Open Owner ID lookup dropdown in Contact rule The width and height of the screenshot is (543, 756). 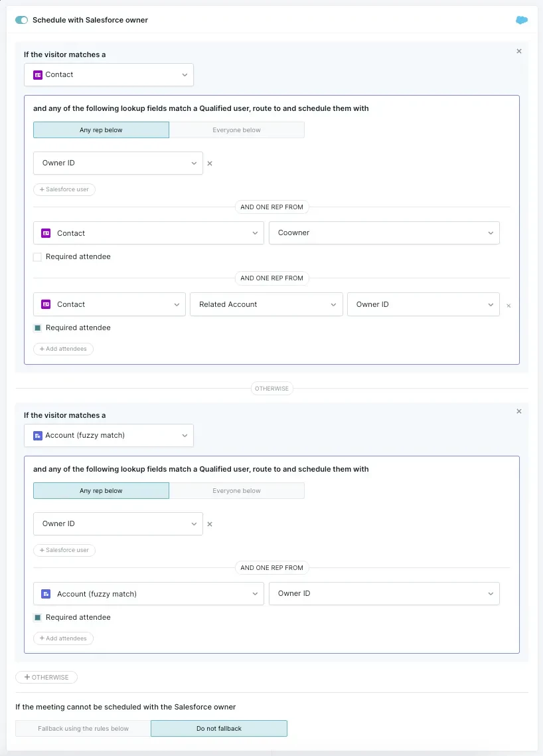pyautogui.click(x=118, y=163)
